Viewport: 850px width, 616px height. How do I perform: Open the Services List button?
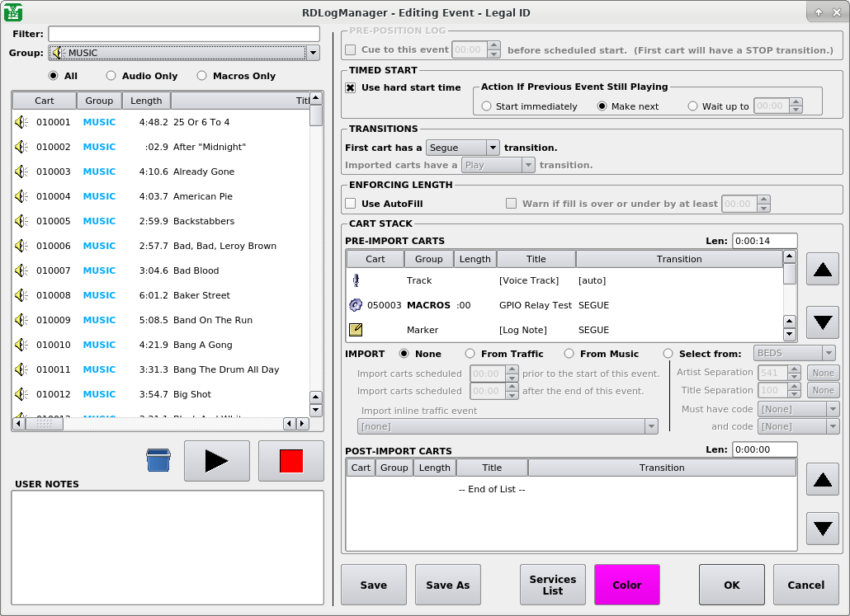coord(553,585)
